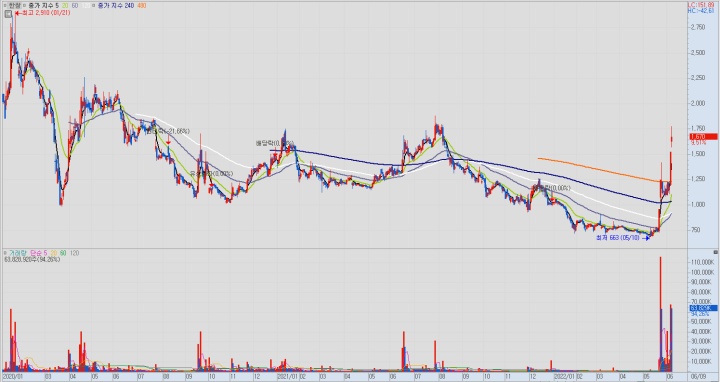The height and width of the screenshot is (382, 720).
Task: Click the gray 120 volume average label
Action: point(74,253)
